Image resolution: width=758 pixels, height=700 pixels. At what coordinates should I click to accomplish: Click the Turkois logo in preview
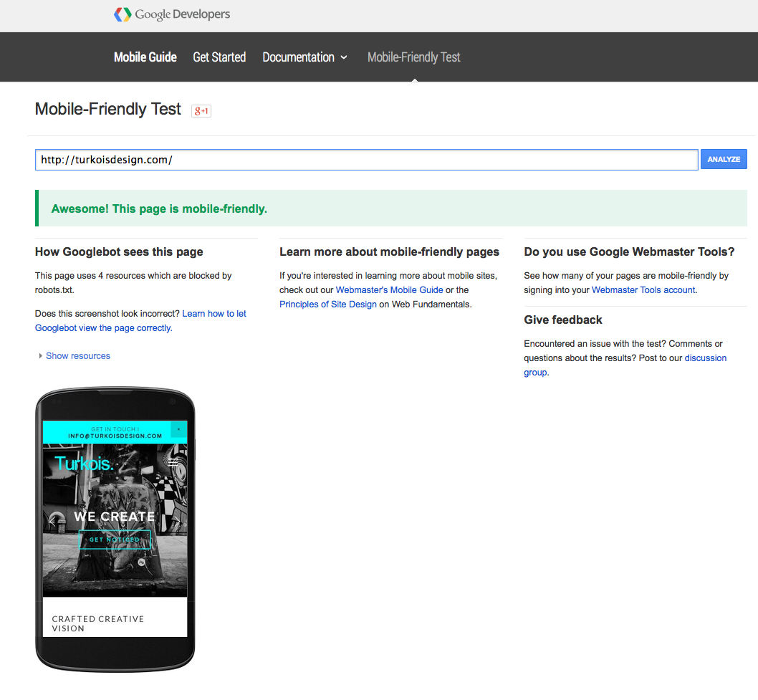pyautogui.click(x=84, y=463)
